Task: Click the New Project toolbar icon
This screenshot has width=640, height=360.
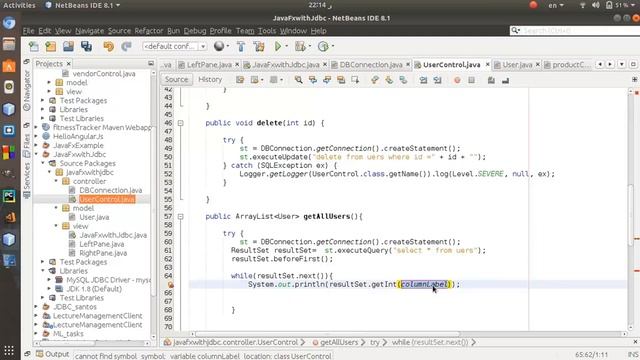Action: 51,46
